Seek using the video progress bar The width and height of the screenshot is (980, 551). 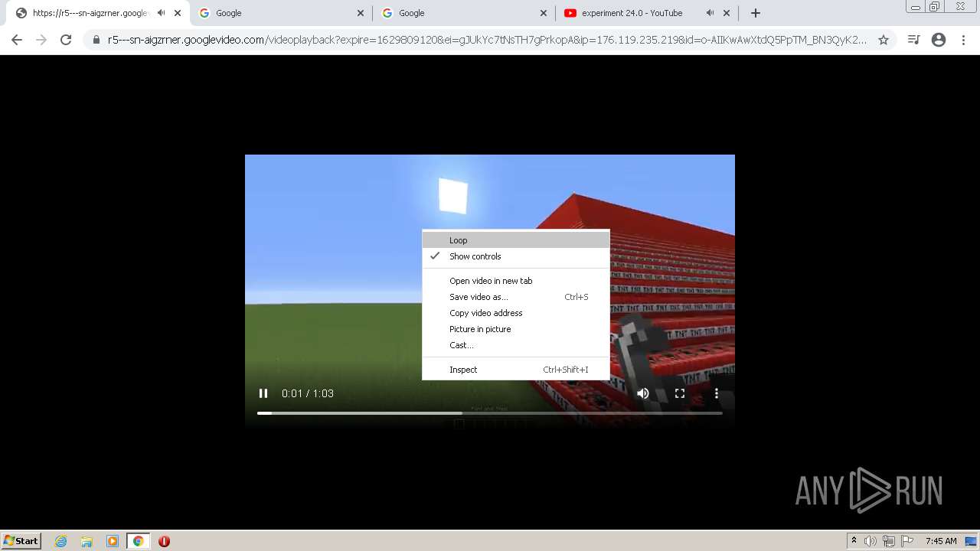click(490, 413)
